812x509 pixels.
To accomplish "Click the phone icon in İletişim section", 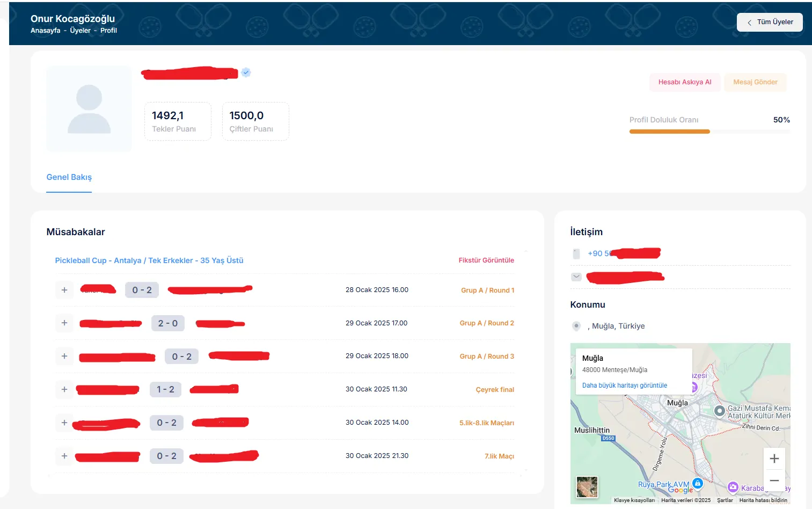I will pyautogui.click(x=576, y=254).
